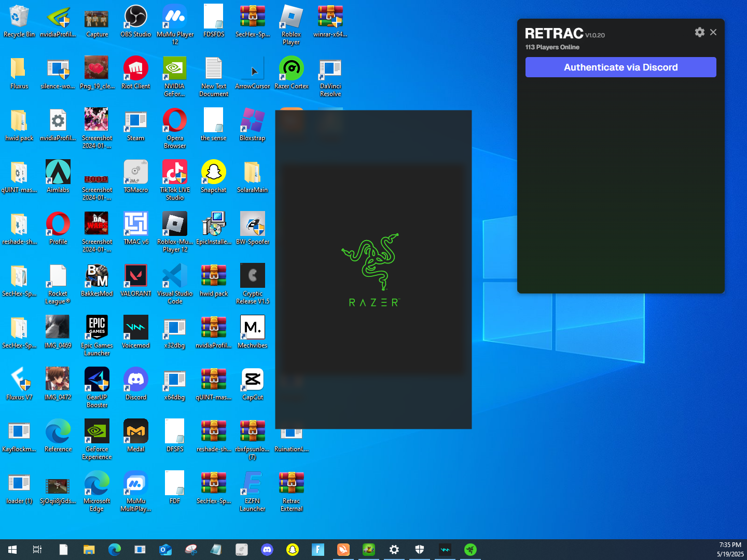Select Bloxstrap desktop shortcut
The image size is (747, 560).
click(253, 125)
